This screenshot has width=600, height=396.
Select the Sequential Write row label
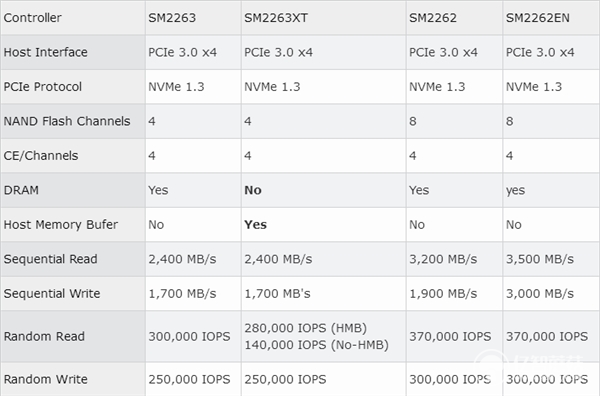tap(52, 294)
